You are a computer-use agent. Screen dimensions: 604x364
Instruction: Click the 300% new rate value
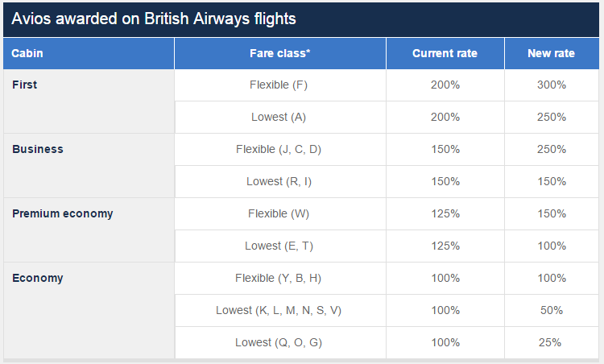551,85
